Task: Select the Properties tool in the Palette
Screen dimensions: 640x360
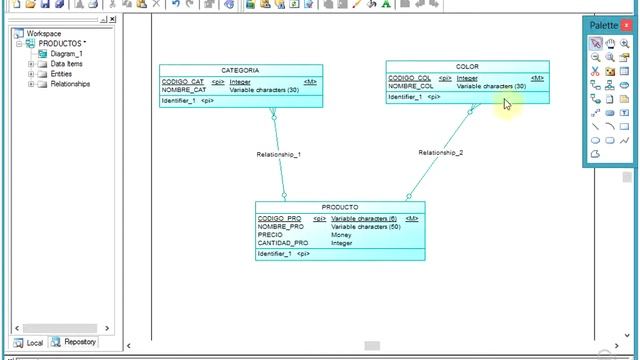Action: [624, 58]
